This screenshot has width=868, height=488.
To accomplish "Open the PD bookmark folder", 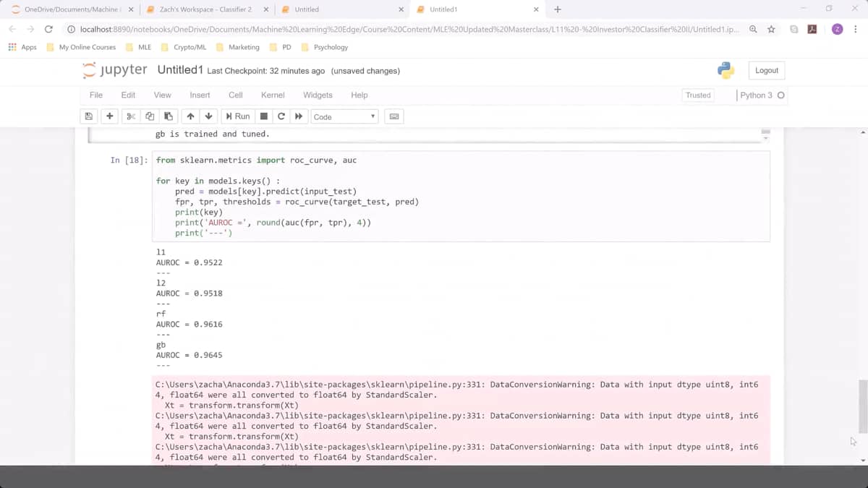I will pos(281,47).
